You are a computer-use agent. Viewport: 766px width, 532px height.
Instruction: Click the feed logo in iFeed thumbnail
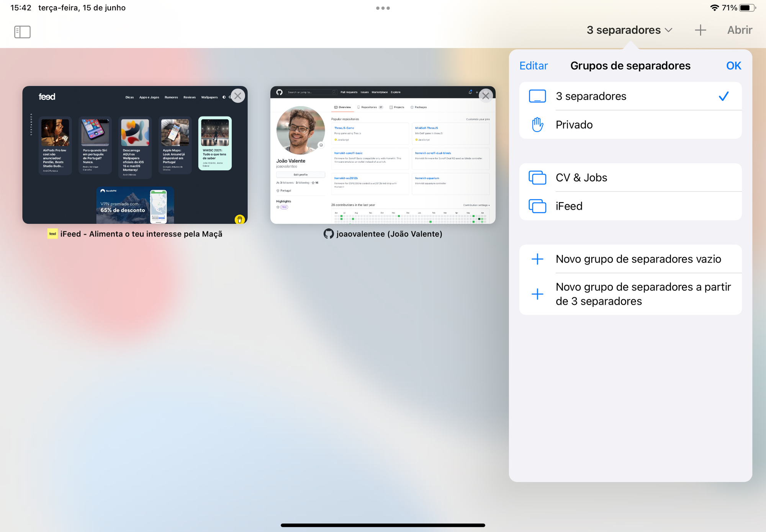[47, 97]
